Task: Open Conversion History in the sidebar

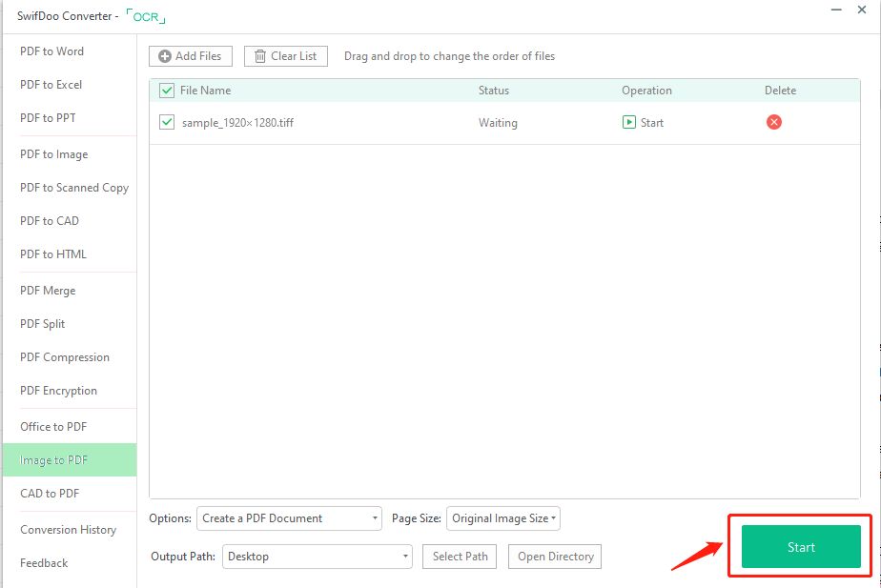Action: 69,530
